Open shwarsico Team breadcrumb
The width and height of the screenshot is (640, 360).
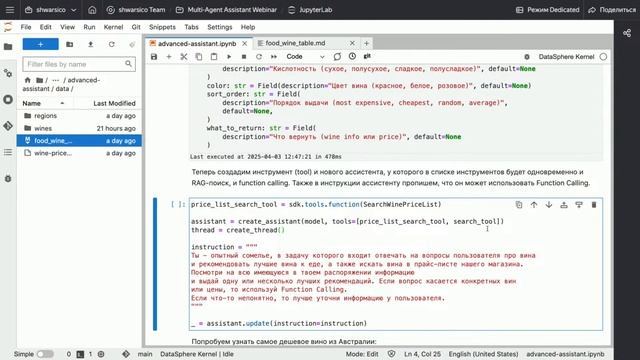click(x=136, y=10)
